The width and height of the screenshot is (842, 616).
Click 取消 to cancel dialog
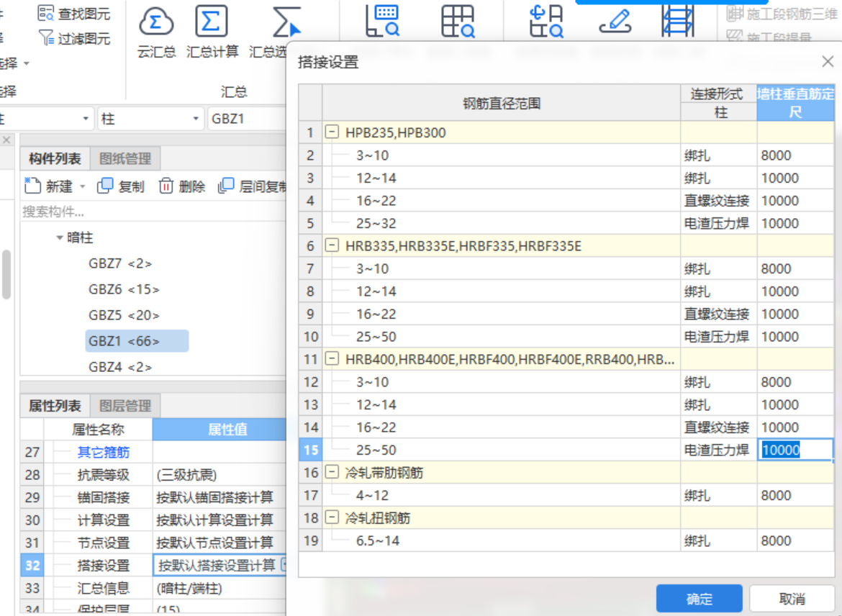point(792,598)
